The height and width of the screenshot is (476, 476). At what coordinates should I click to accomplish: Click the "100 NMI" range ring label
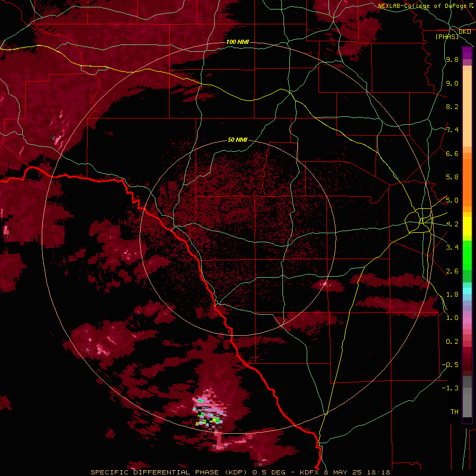(237, 42)
